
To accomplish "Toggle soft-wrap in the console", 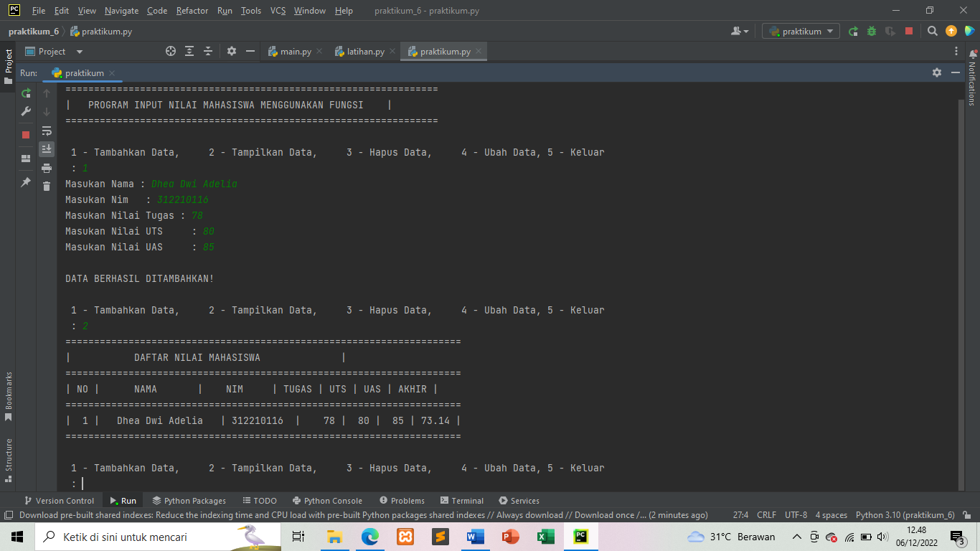I will (x=46, y=131).
